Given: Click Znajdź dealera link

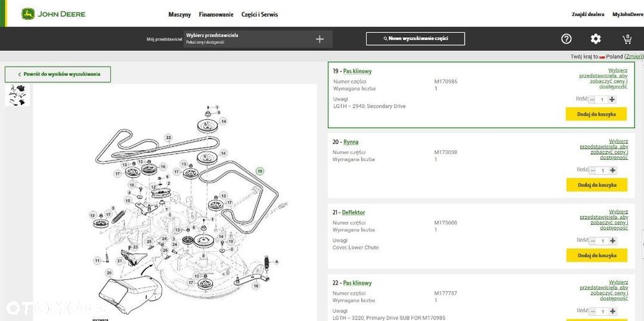Looking at the screenshot, I should click(x=588, y=14).
